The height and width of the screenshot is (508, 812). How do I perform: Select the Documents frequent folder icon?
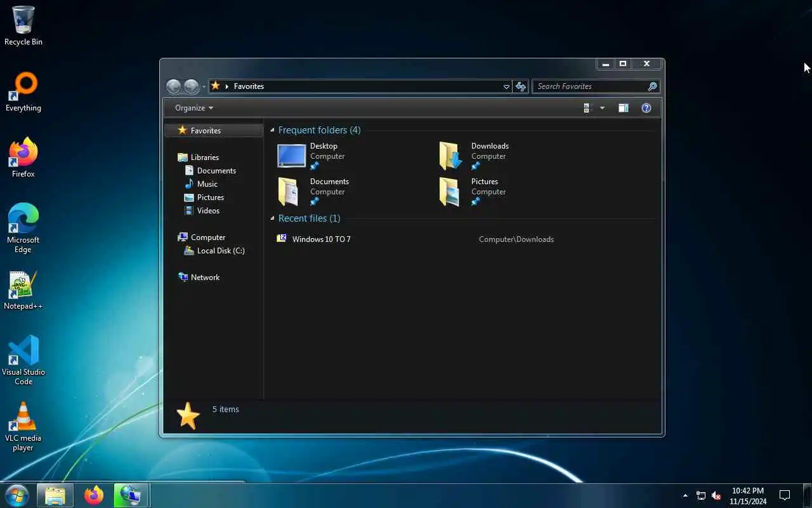[x=289, y=192]
